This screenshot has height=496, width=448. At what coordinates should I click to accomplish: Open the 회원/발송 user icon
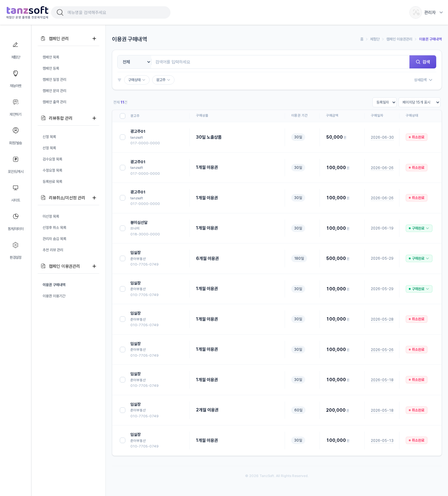(x=15, y=130)
